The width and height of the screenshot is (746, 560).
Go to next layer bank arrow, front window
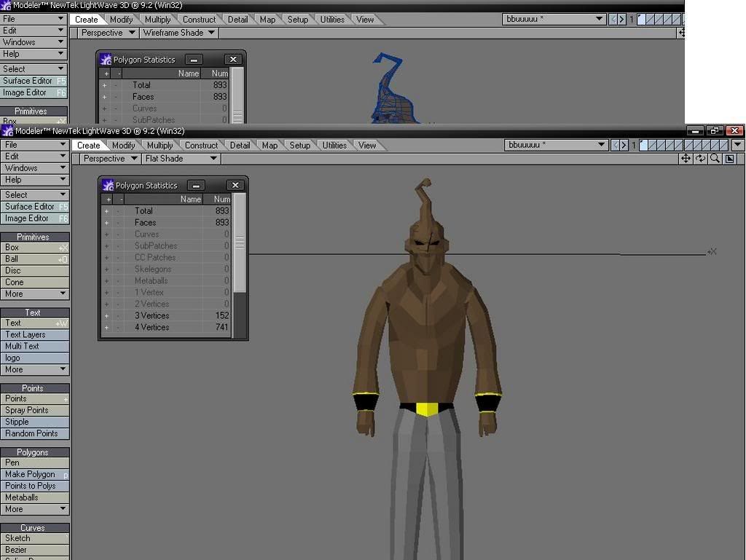point(624,145)
